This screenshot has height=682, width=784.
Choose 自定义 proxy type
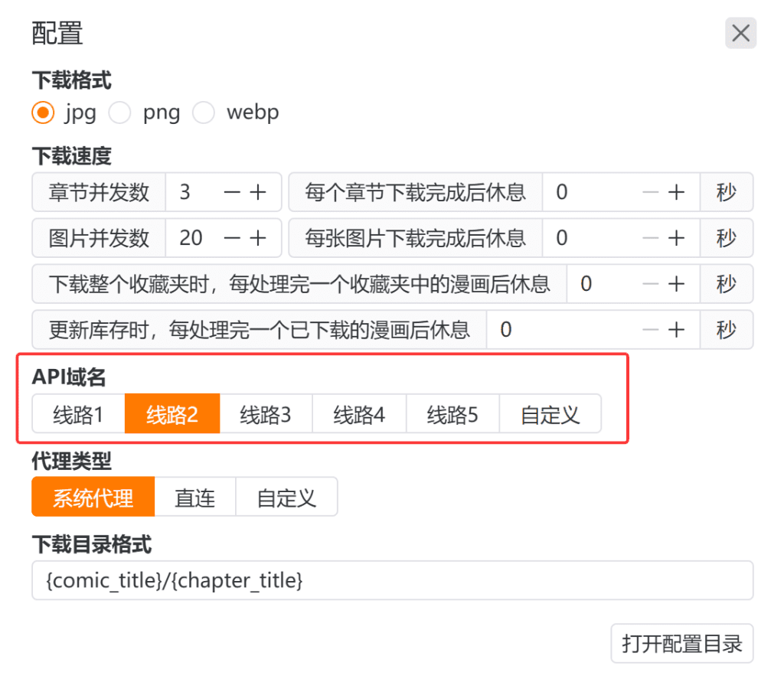(x=286, y=498)
